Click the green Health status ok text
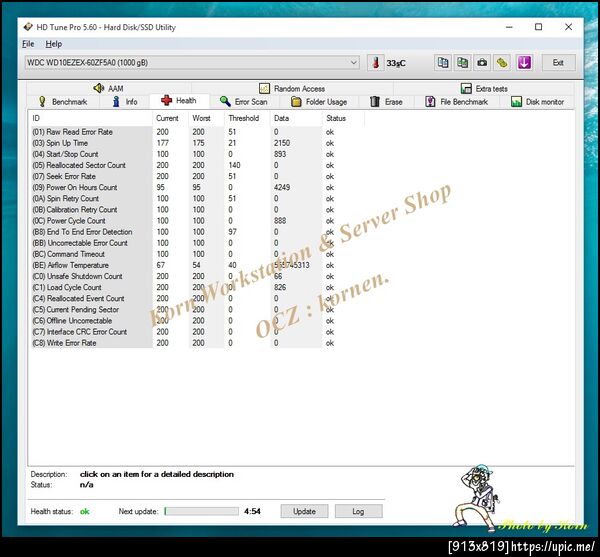 [x=85, y=511]
